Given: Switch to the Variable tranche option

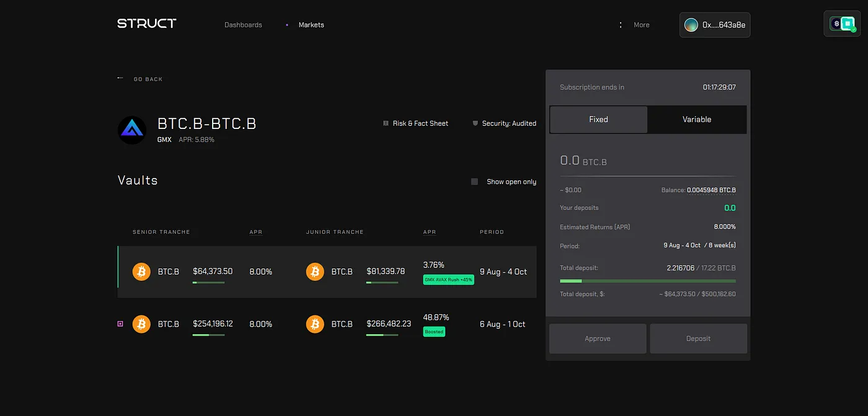Looking at the screenshot, I should tap(697, 120).
